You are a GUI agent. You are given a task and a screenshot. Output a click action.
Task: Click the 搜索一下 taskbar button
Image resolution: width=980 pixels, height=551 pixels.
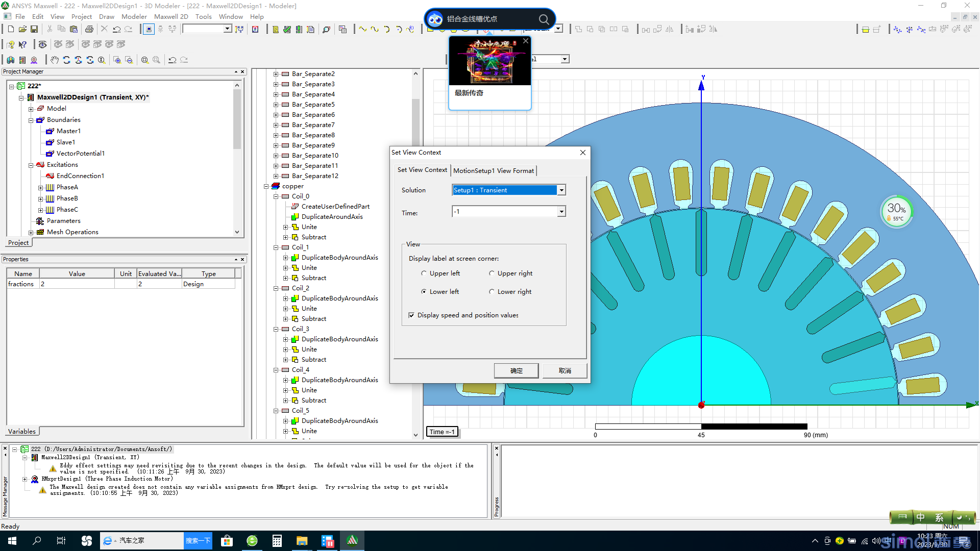click(x=198, y=541)
